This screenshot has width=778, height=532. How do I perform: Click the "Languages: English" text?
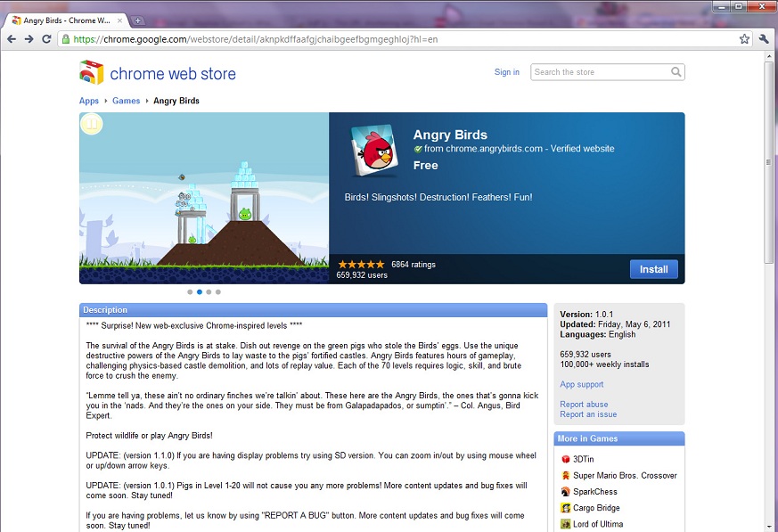(597, 334)
